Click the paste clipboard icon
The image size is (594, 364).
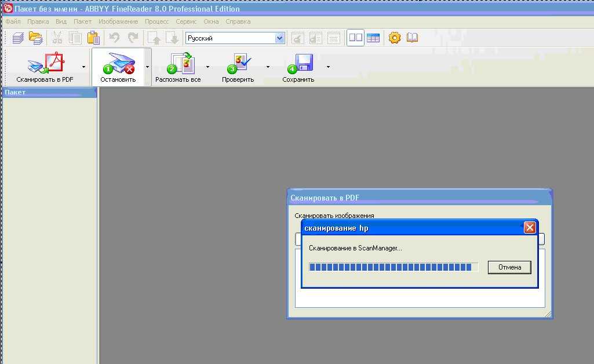pos(93,38)
